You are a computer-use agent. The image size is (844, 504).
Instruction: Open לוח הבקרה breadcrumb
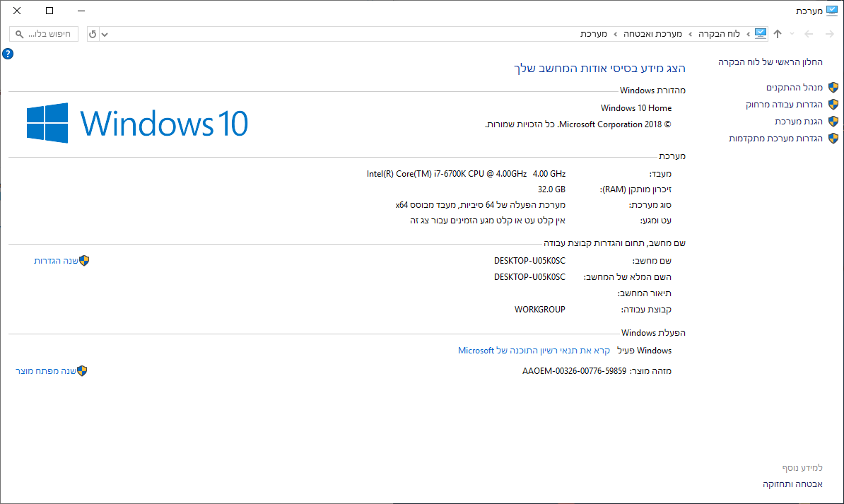click(719, 33)
